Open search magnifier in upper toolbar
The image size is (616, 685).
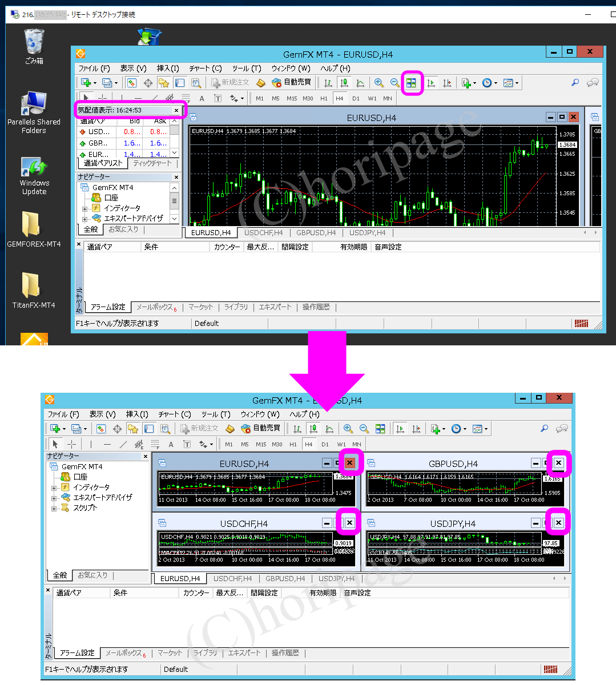click(x=575, y=83)
